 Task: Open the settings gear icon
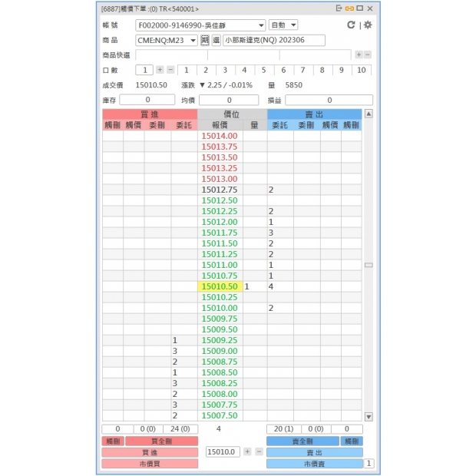(368, 25)
